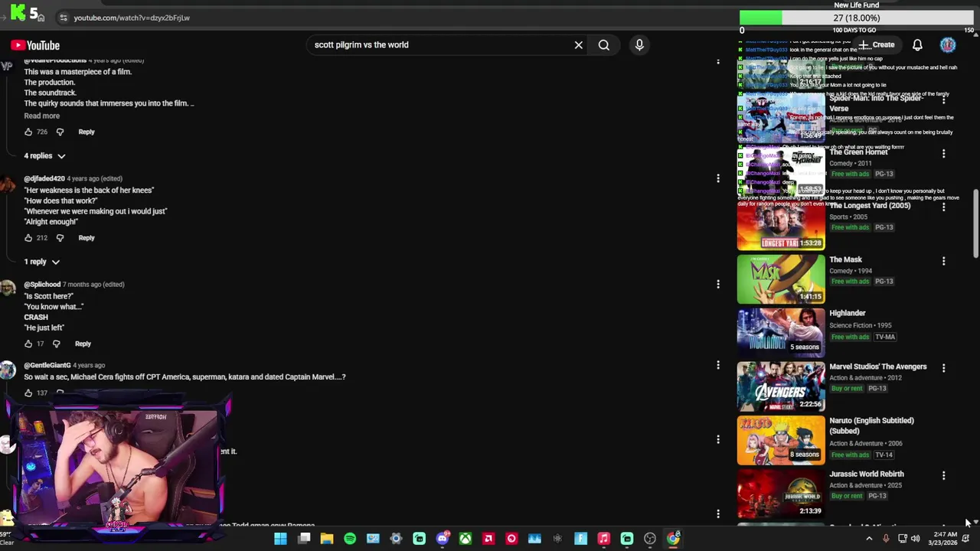
Task: Open Discord from taskbar
Action: click(443, 539)
